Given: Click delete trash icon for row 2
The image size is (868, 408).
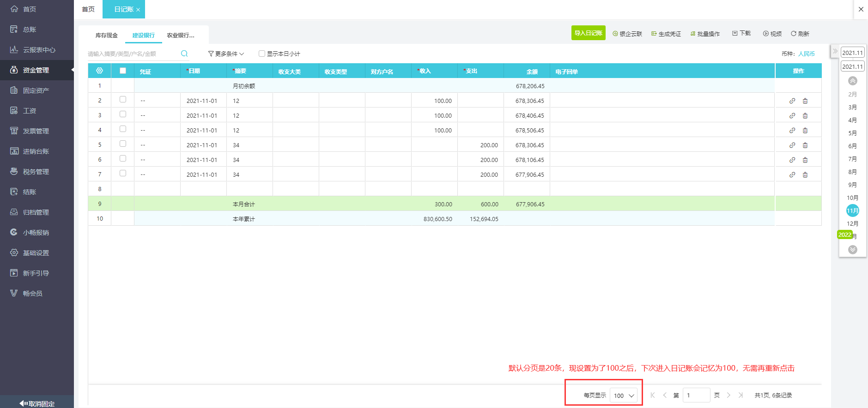Looking at the screenshot, I should click(x=805, y=101).
